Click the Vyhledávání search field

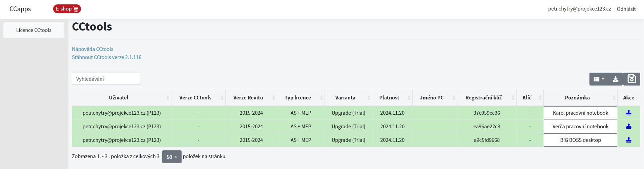point(106,79)
